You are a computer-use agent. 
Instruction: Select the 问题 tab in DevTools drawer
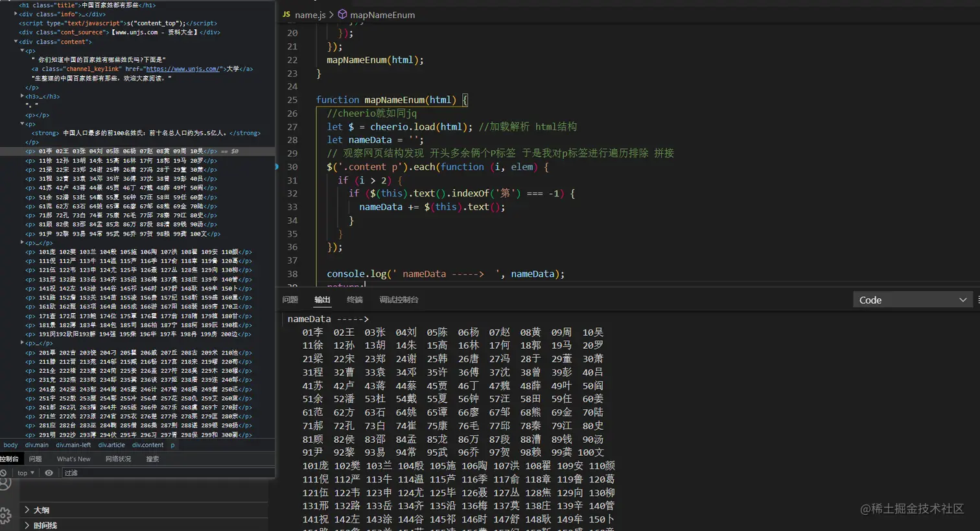(36, 459)
